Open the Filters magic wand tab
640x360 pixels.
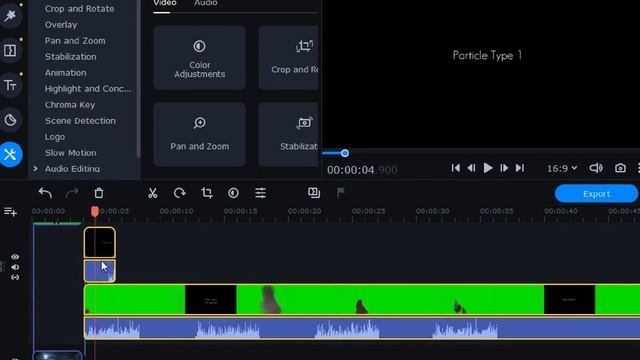(10, 16)
